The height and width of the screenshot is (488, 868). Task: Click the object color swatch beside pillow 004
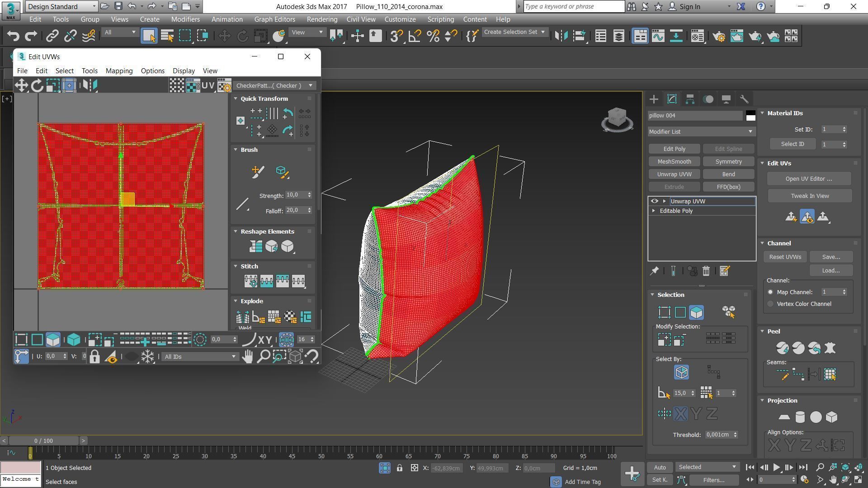pos(750,116)
